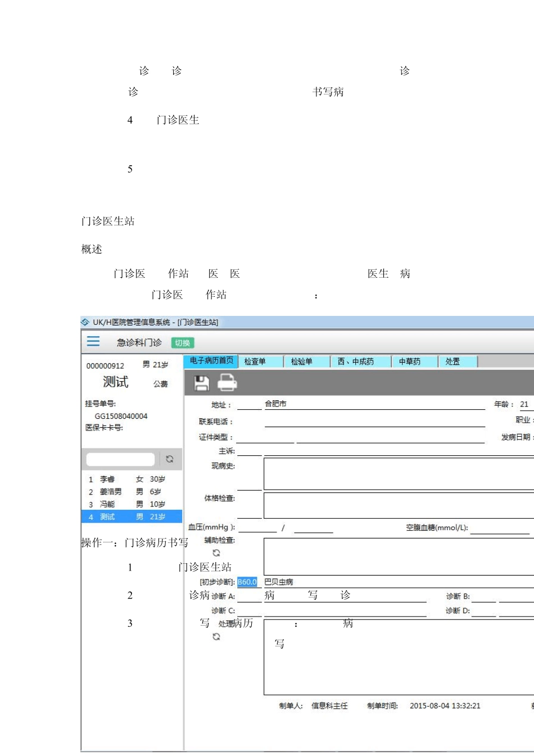
Task: Click the 联系电话 input field
Action: pos(374,422)
